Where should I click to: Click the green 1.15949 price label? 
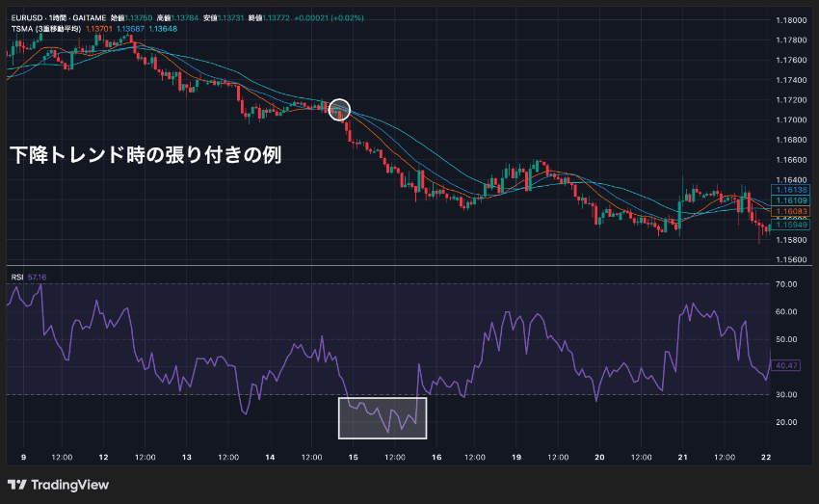click(791, 225)
